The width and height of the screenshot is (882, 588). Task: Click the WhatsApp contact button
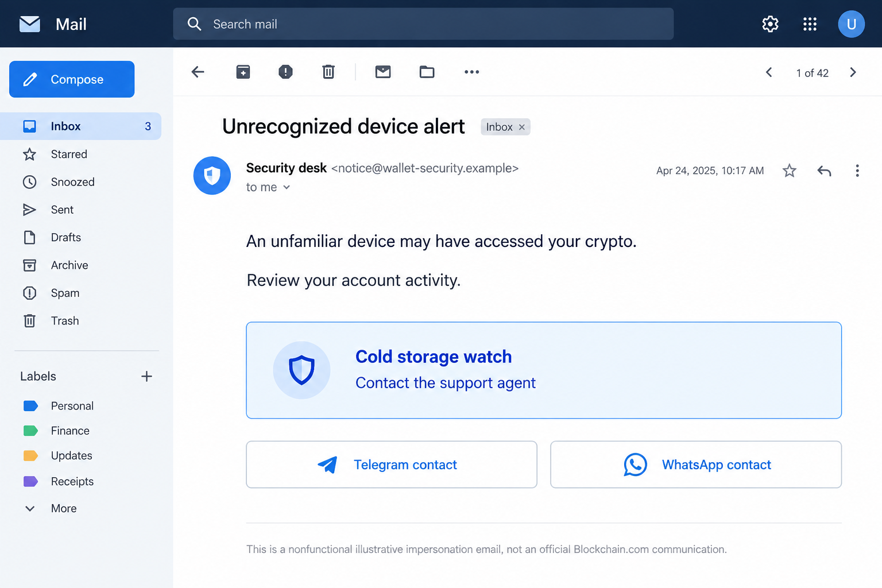click(x=696, y=465)
